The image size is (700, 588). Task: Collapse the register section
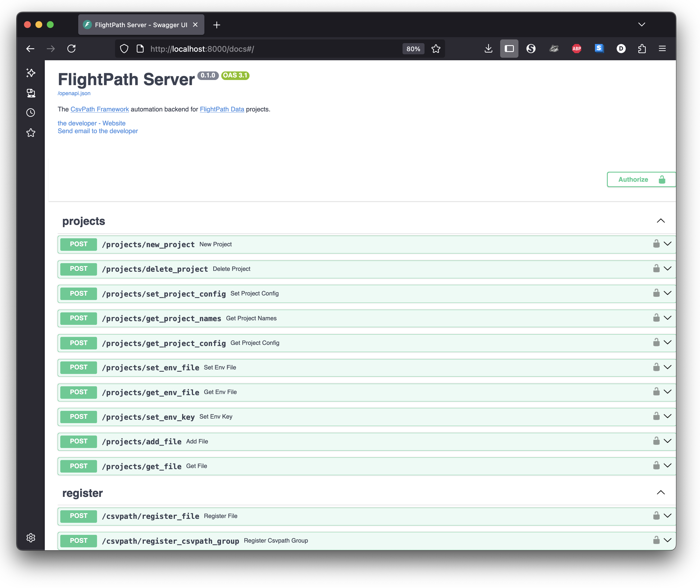point(660,493)
